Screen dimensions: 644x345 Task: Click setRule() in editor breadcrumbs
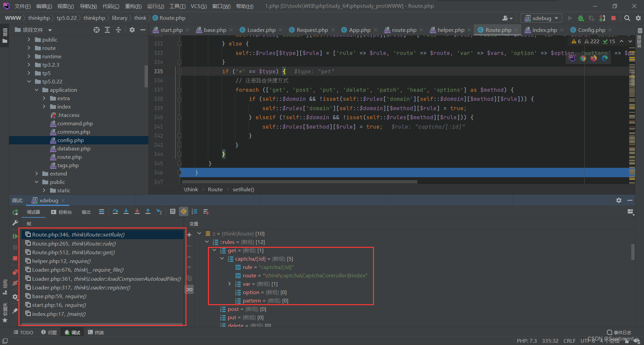[244, 189]
